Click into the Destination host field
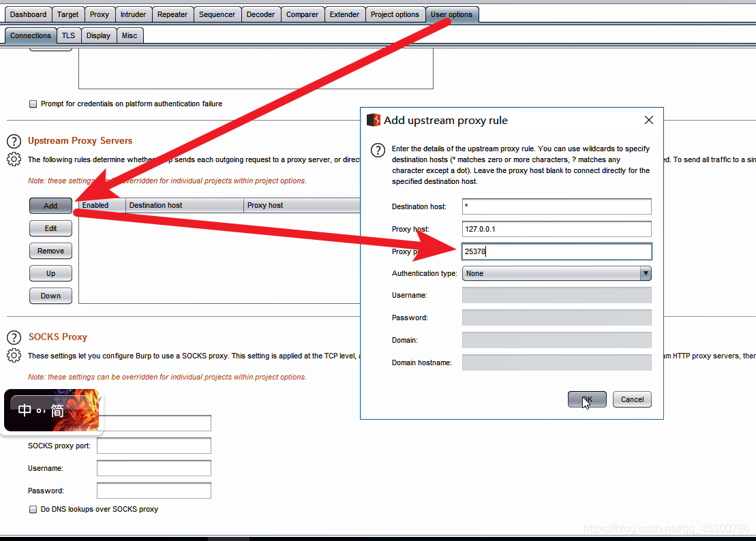 556,206
